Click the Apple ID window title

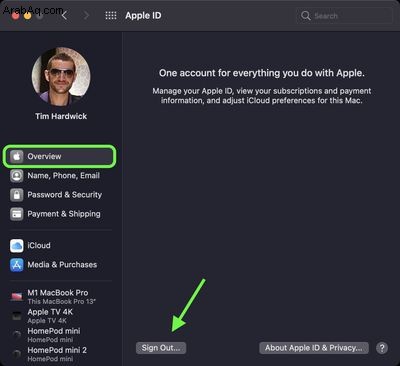(143, 16)
